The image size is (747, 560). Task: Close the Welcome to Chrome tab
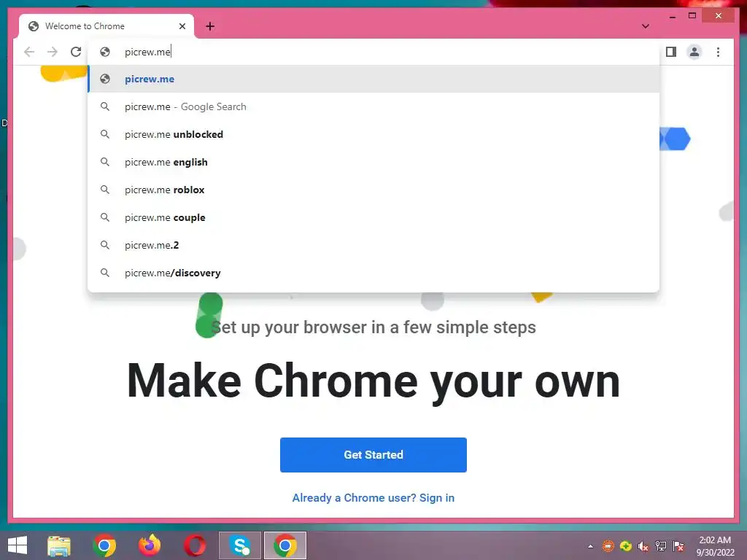(182, 26)
